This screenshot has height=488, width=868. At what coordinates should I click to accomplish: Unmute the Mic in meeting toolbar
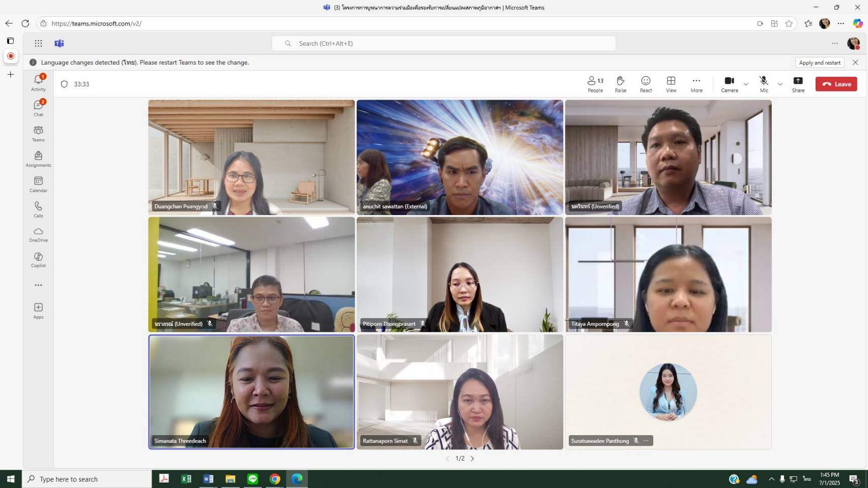coord(764,84)
